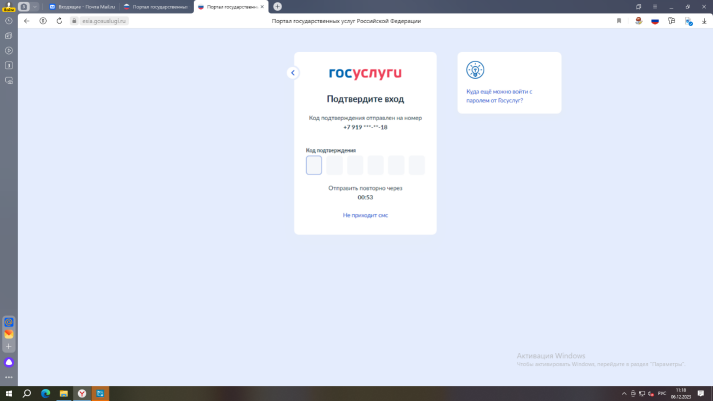Switch to the Mail.ru inbox tab
Screen dimensions: 713x401
pyautogui.click(x=78, y=6)
